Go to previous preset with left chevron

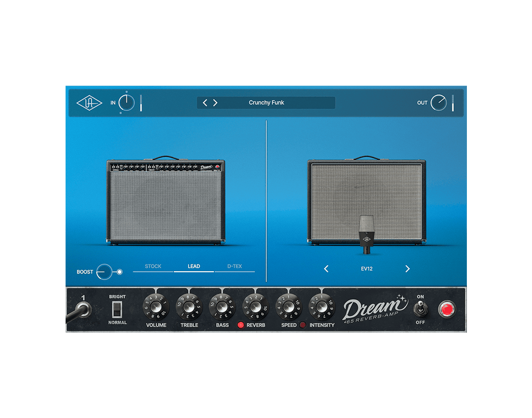[205, 103]
